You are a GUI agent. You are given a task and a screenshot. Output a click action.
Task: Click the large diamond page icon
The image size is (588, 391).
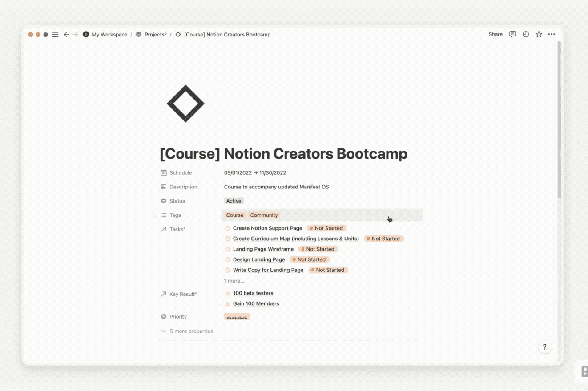tap(185, 104)
